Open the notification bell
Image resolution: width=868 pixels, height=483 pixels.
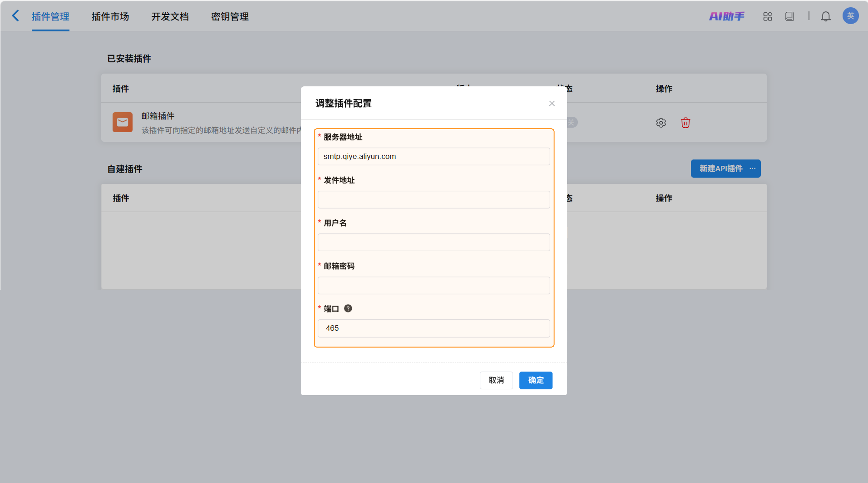[x=826, y=16]
